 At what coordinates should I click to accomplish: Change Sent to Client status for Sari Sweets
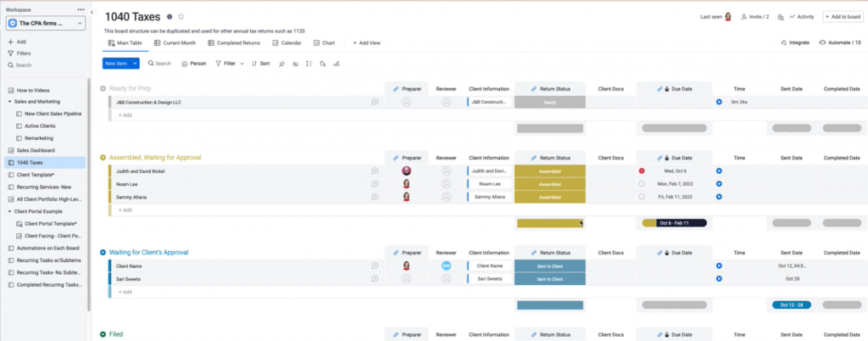pos(549,279)
